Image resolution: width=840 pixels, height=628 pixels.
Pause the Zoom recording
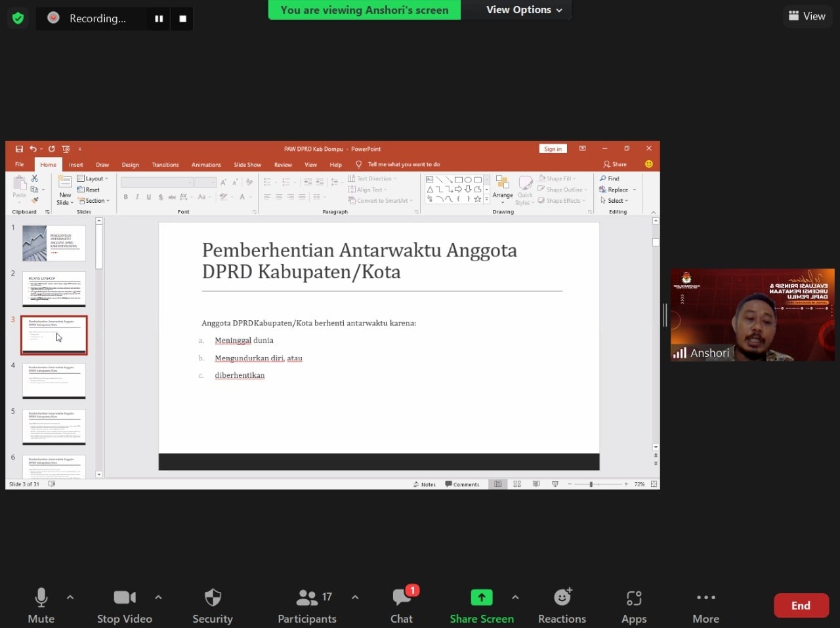[x=159, y=19]
